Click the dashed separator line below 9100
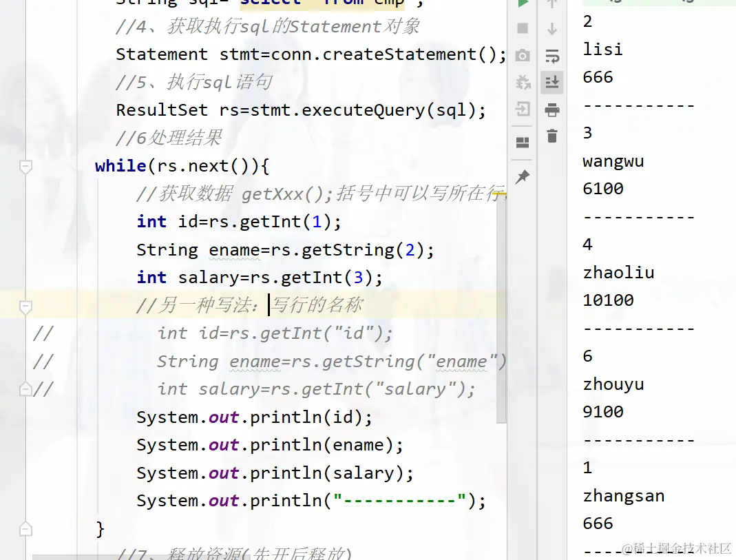The width and height of the screenshot is (736, 560). 639,441
